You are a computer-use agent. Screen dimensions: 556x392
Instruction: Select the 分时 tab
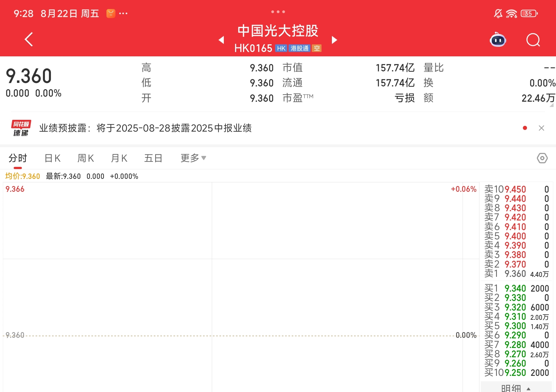pyautogui.click(x=18, y=158)
